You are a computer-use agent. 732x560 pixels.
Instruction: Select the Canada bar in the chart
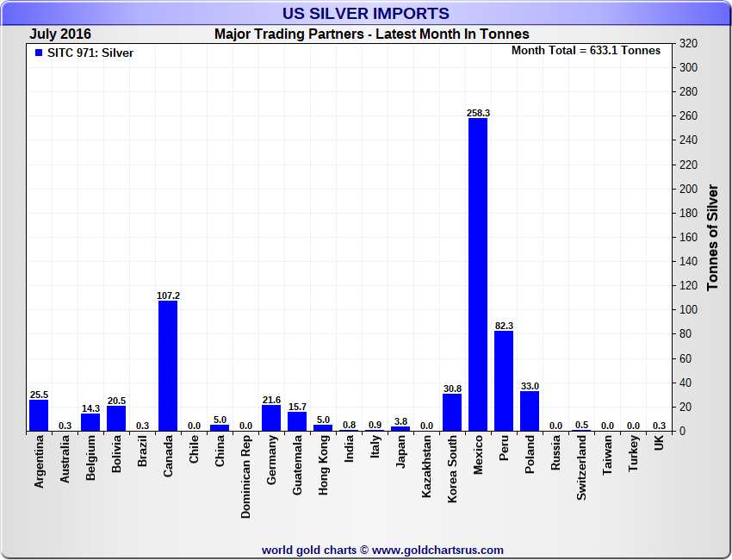coord(168,365)
